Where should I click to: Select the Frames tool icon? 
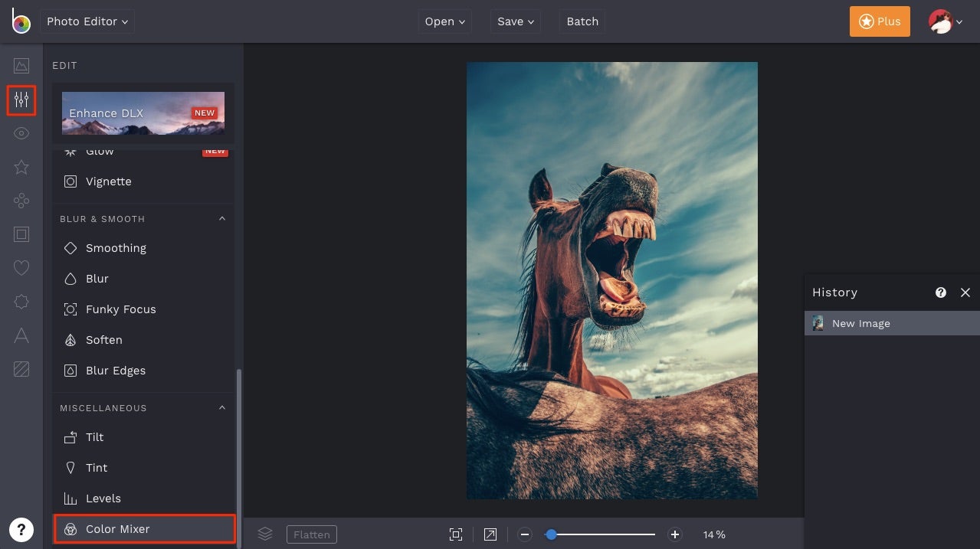(x=21, y=234)
